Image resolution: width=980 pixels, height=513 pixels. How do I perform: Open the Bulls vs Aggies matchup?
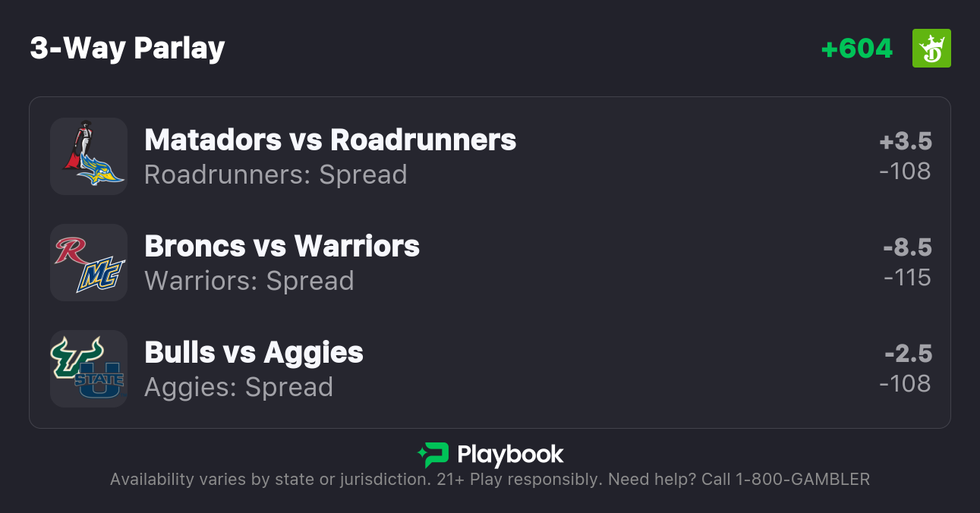pos(254,353)
